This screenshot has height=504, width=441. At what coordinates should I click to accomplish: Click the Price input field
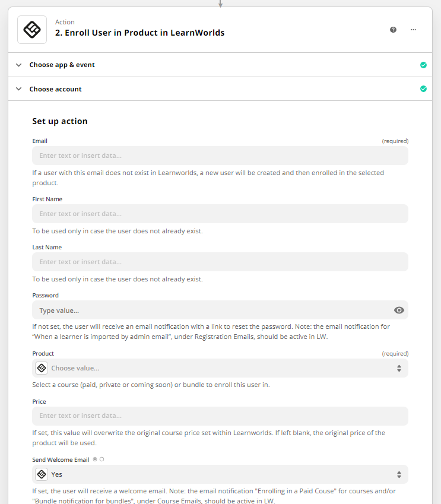pyautogui.click(x=220, y=416)
